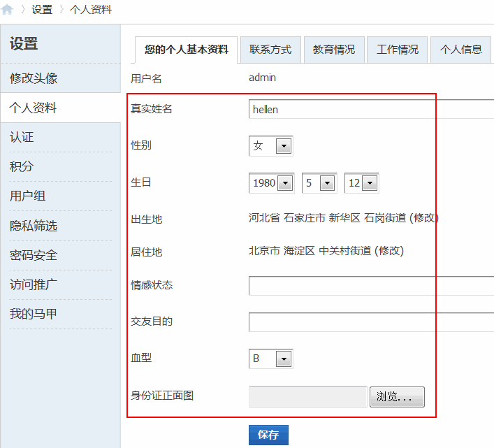Viewport: 494px width, 448px height.
Task: Open 隐私筛选 sidebar item
Action: click(x=34, y=226)
